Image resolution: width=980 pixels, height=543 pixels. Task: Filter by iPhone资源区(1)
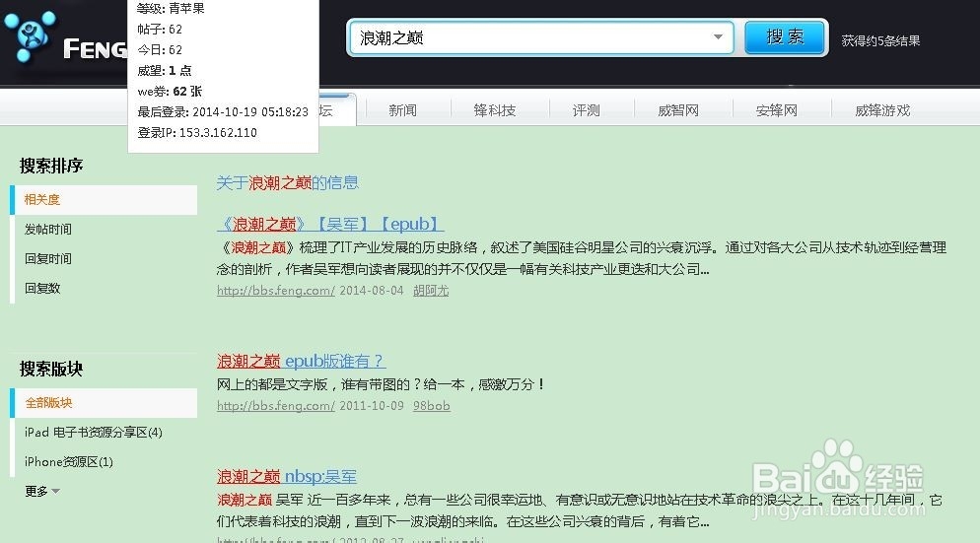69,462
